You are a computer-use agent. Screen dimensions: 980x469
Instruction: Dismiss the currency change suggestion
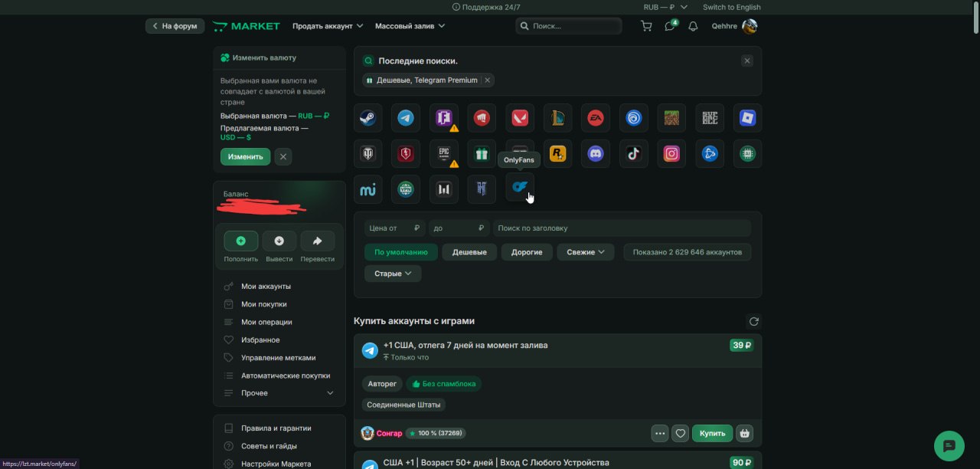[x=283, y=156]
